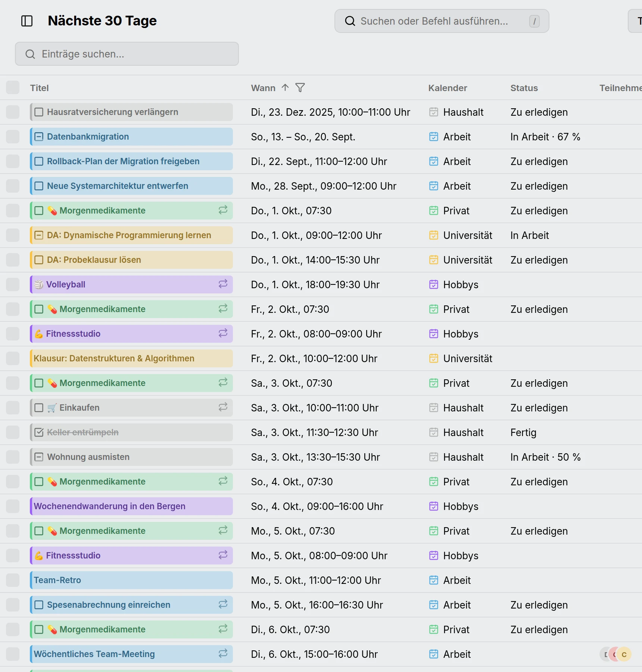Click the repeat icon on Wöchentliches Team-Meeting
Viewport: 642px width, 672px height.
coord(223,654)
